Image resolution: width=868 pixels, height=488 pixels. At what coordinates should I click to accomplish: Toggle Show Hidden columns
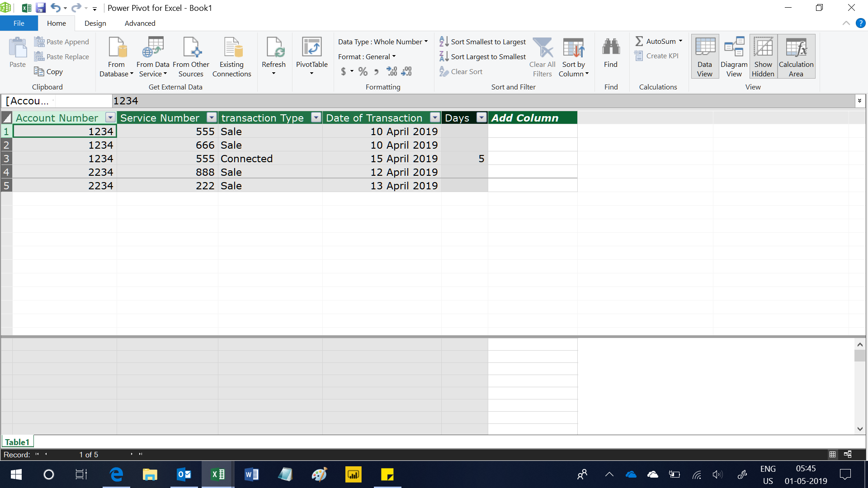click(763, 57)
